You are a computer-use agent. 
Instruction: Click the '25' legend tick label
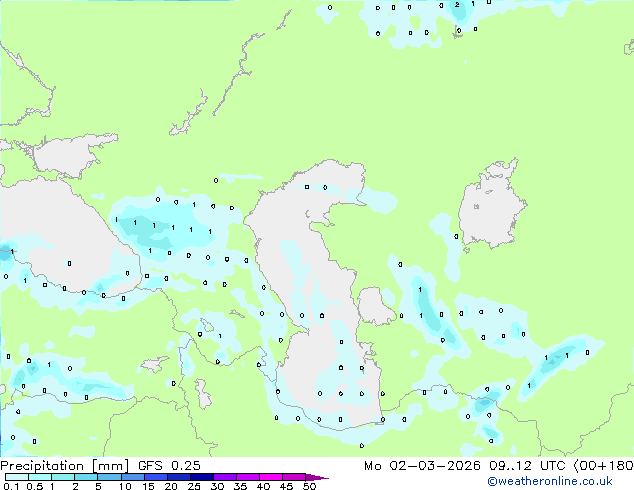(194, 486)
